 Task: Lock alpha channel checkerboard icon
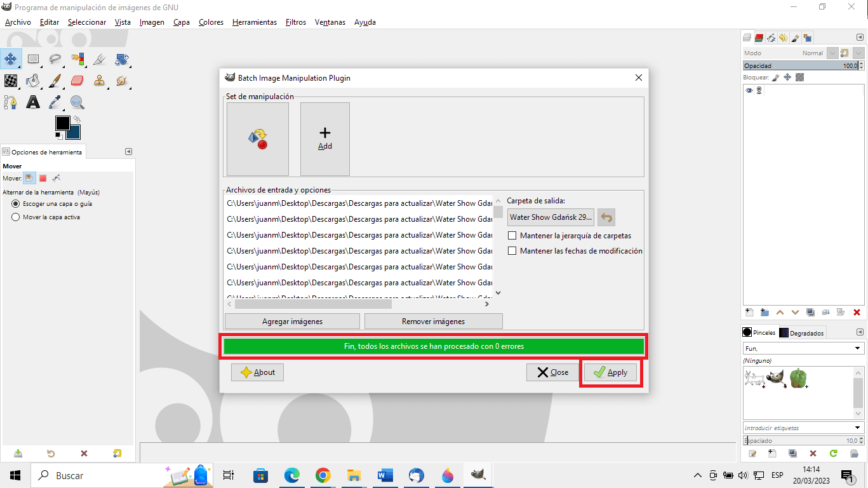click(x=800, y=78)
